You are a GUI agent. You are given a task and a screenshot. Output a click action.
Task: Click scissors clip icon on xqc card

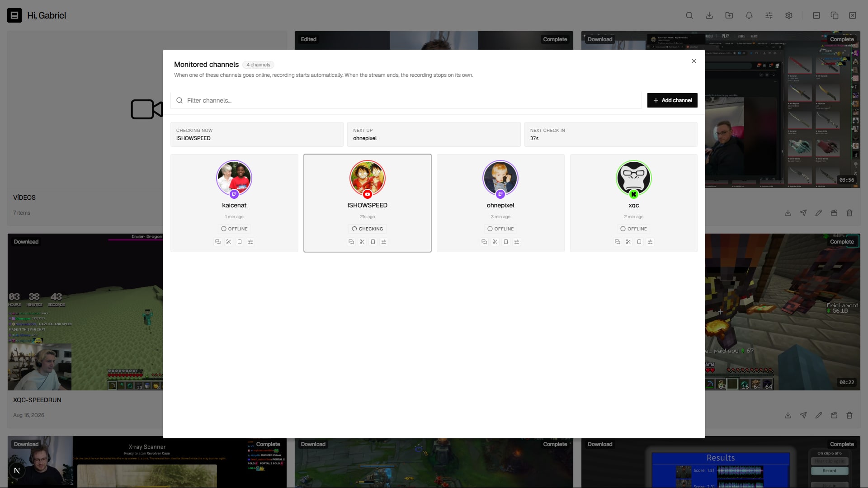click(x=628, y=242)
